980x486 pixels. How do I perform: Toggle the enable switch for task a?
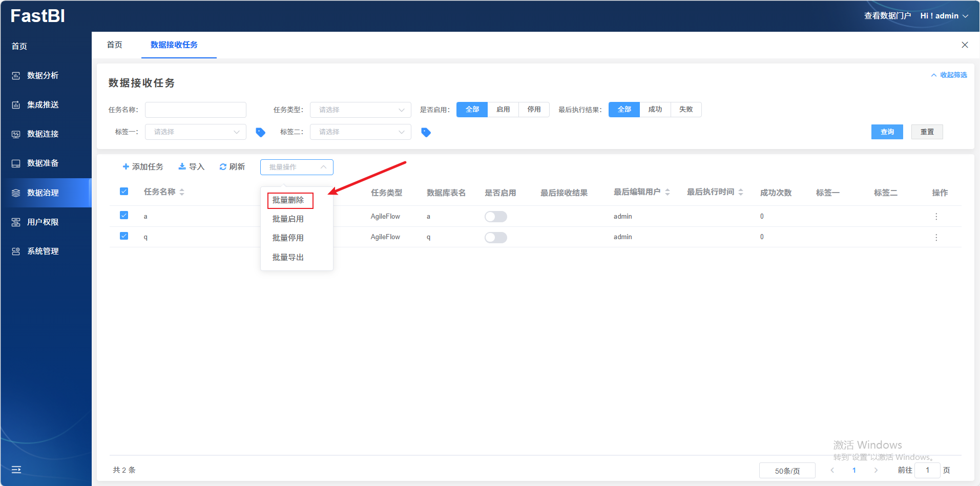495,217
